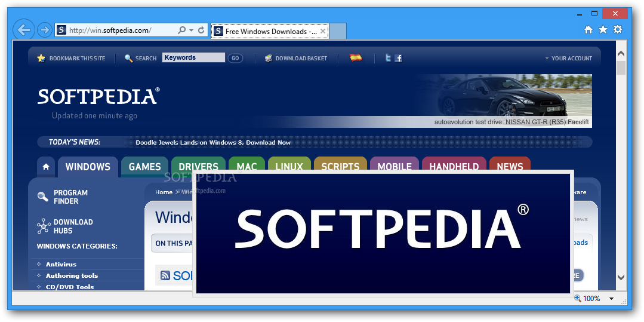This screenshot has height=322, width=644.
Task: Open Favorites with the star icon
Action: [x=603, y=30]
